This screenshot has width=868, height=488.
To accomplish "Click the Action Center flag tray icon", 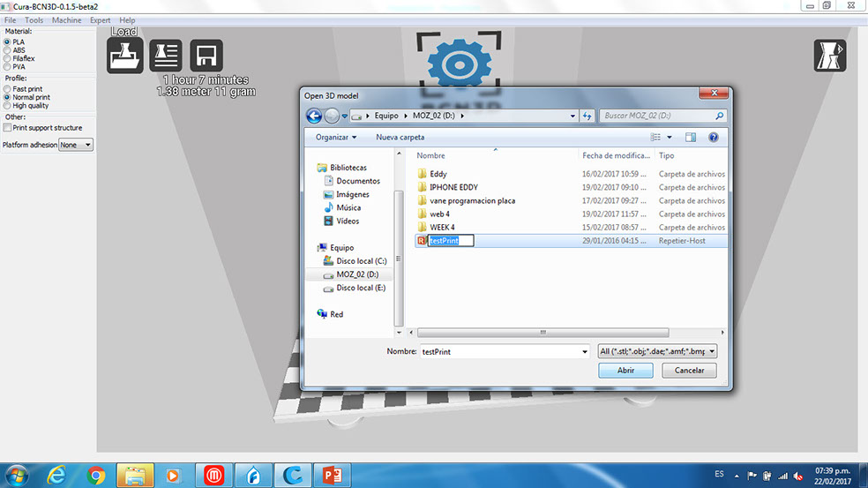I will tap(752, 476).
